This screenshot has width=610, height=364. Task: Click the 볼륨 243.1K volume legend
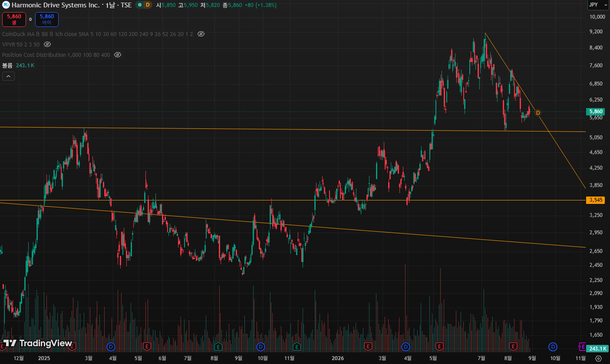coord(18,65)
